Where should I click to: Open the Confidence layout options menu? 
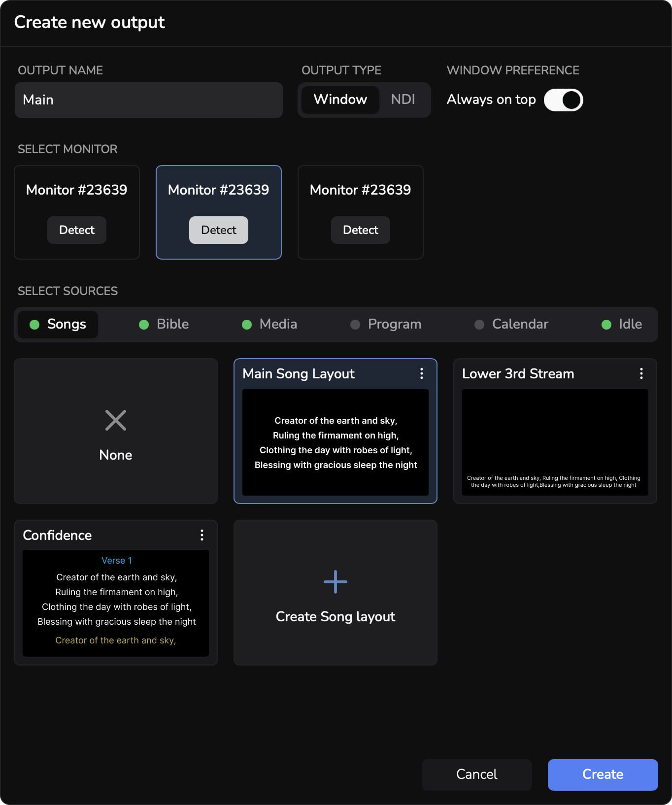point(202,535)
